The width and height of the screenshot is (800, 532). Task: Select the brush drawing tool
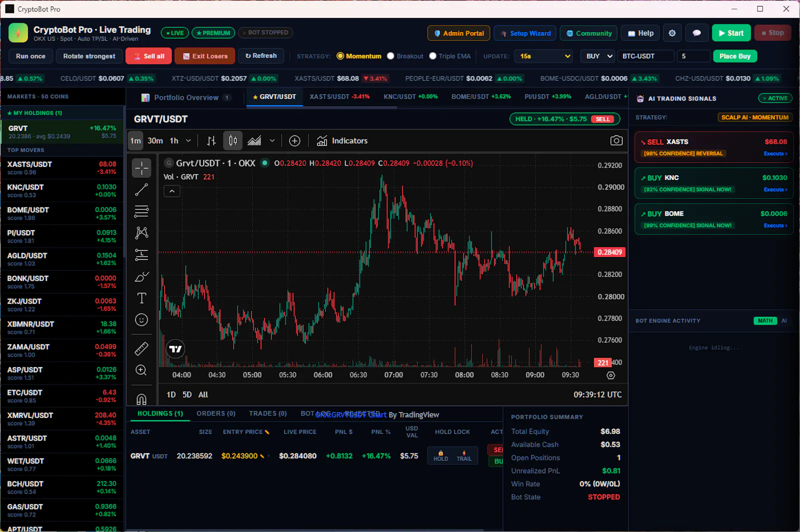click(141, 276)
